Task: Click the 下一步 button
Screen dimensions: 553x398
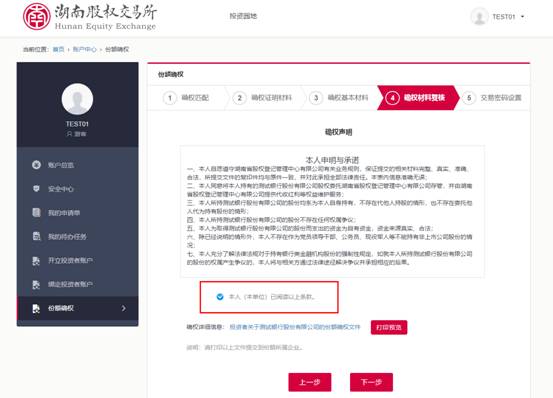Action: [x=371, y=382]
